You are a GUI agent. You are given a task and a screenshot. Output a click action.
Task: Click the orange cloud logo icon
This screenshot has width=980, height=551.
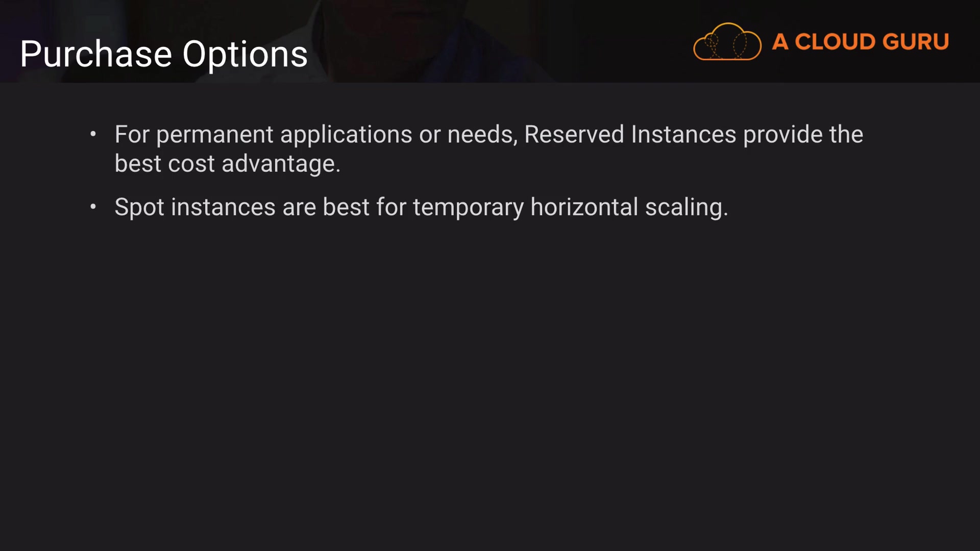727,42
